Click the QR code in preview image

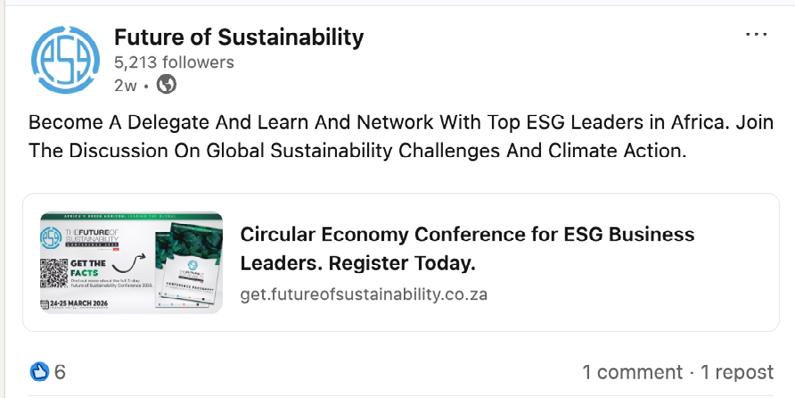tap(54, 273)
